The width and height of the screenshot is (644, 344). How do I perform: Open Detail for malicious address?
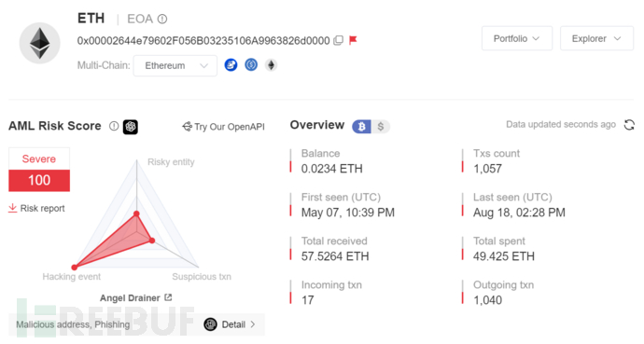[x=230, y=324]
